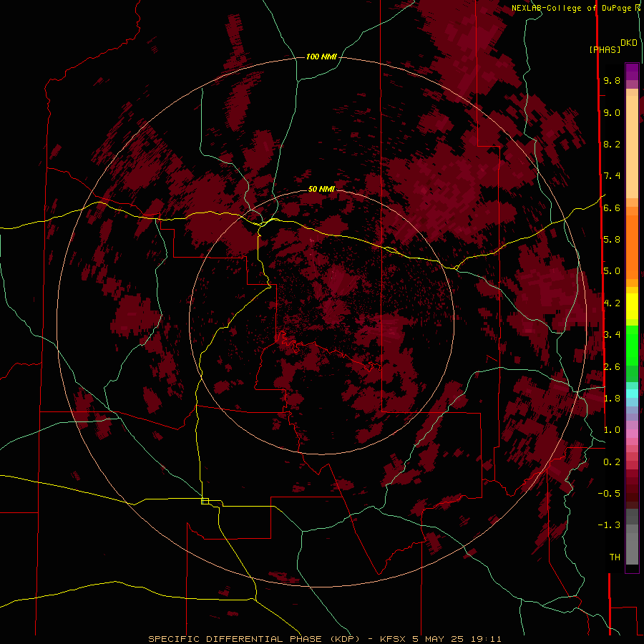The height and width of the screenshot is (644, 644).
Task: Click the 8.2 legend value
Action: click(612, 144)
